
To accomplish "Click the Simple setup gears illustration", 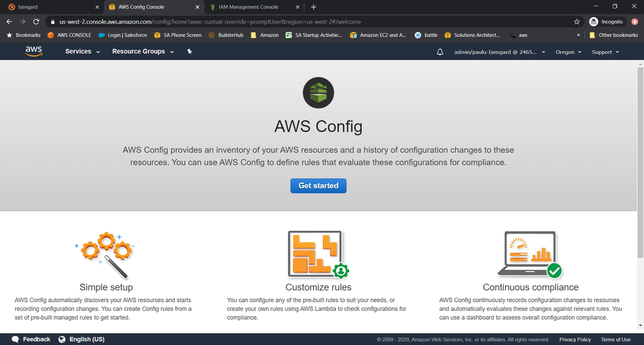I will point(105,255).
